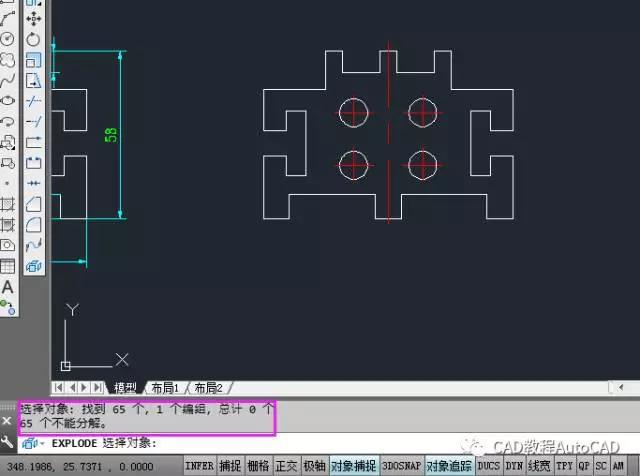Toggle DYN dynamic input
Screen dimensions: 640x476
coord(514,466)
